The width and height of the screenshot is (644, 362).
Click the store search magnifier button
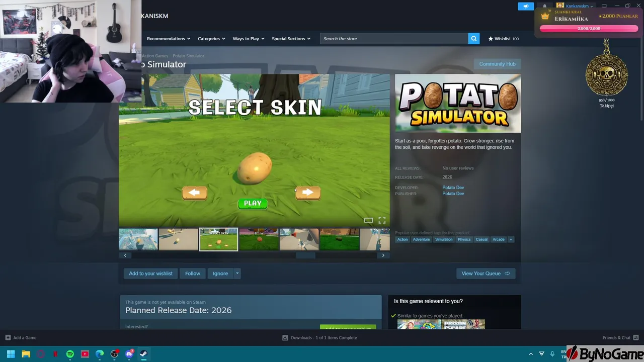pos(473,39)
